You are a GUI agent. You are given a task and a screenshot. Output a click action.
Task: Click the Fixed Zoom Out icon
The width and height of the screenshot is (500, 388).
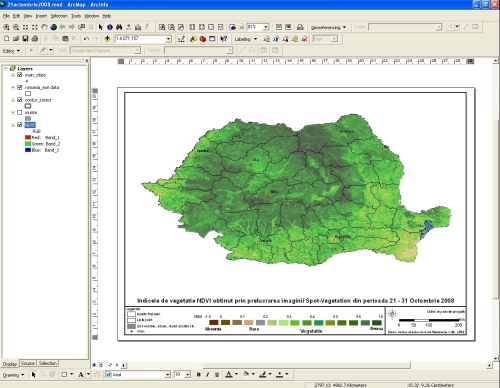35,27
